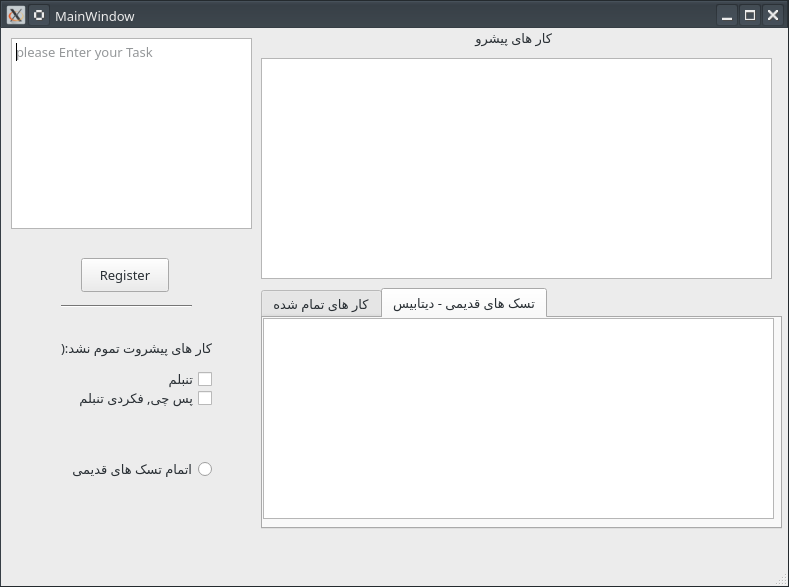Switch to the کار های تمام شده tab

(x=321, y=305)
